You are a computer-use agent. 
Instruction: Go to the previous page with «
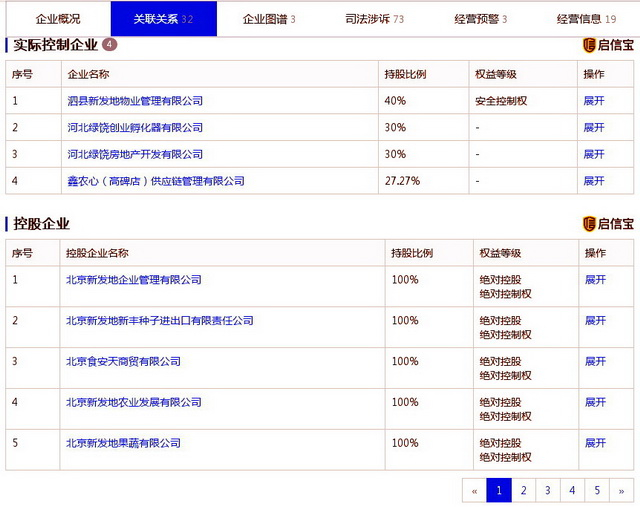(474, 490)
